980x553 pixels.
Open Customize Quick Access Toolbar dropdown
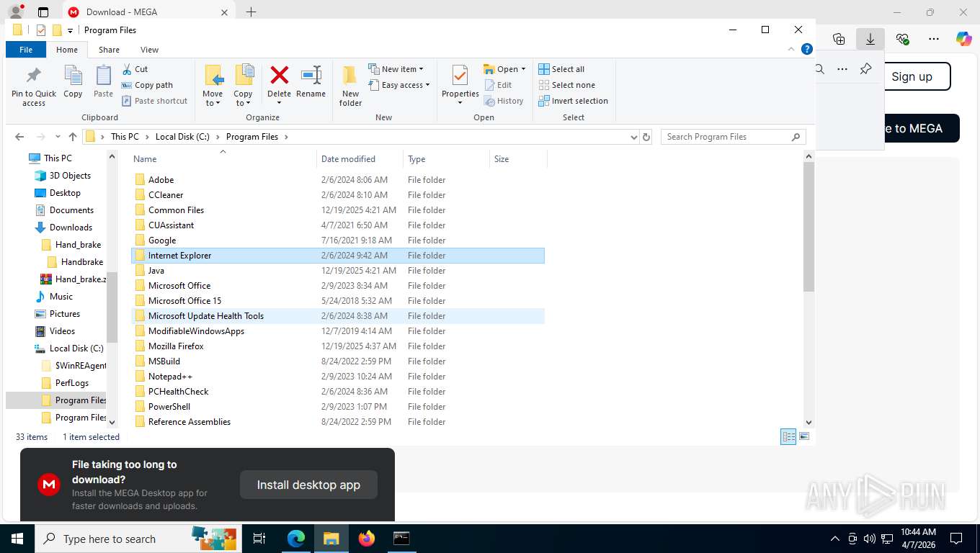[70, 30]
